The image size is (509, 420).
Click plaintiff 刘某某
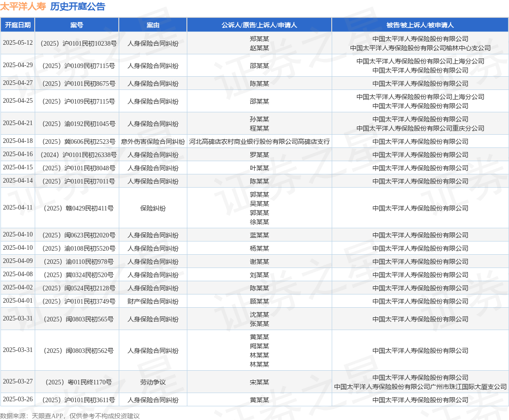click(260, 275)
